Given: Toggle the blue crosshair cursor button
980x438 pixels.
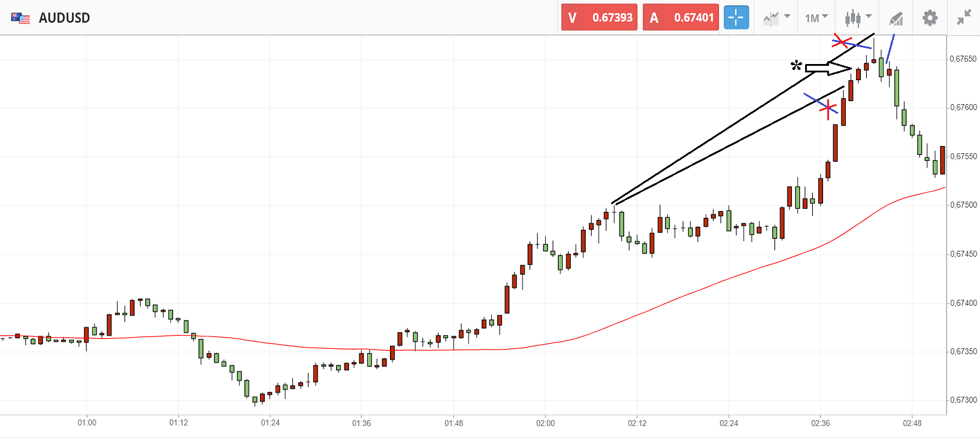Looking at the screenshot, I should pyautogui.click(x=736, y=17).
